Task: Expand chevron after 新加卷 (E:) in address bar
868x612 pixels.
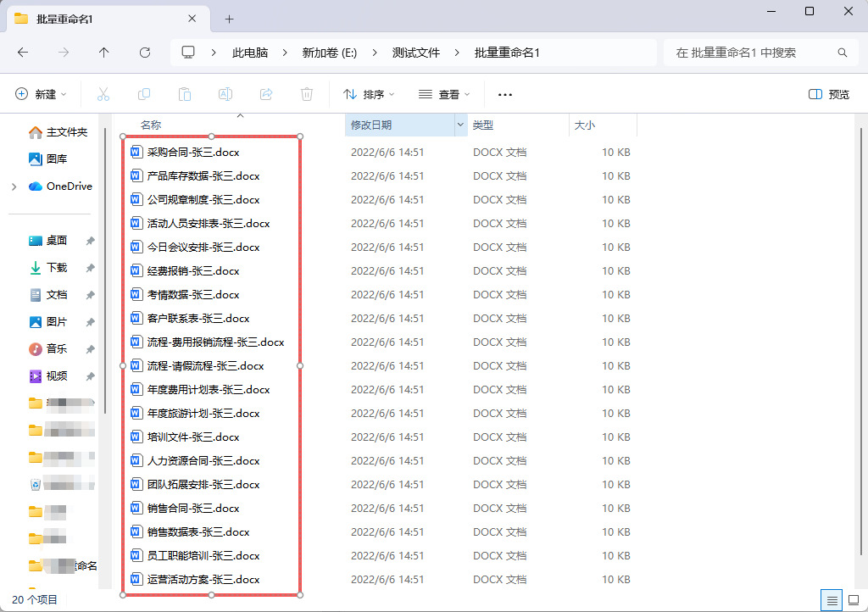Action: coord(375,53)
